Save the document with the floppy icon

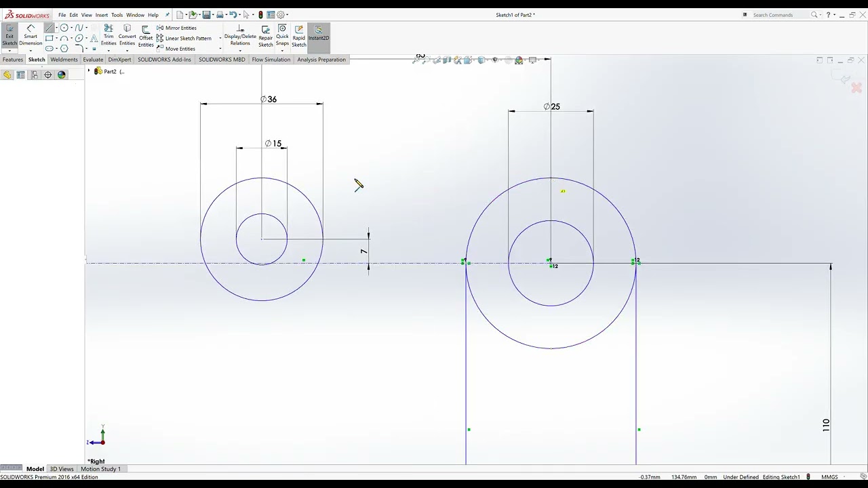coord(206,15)
